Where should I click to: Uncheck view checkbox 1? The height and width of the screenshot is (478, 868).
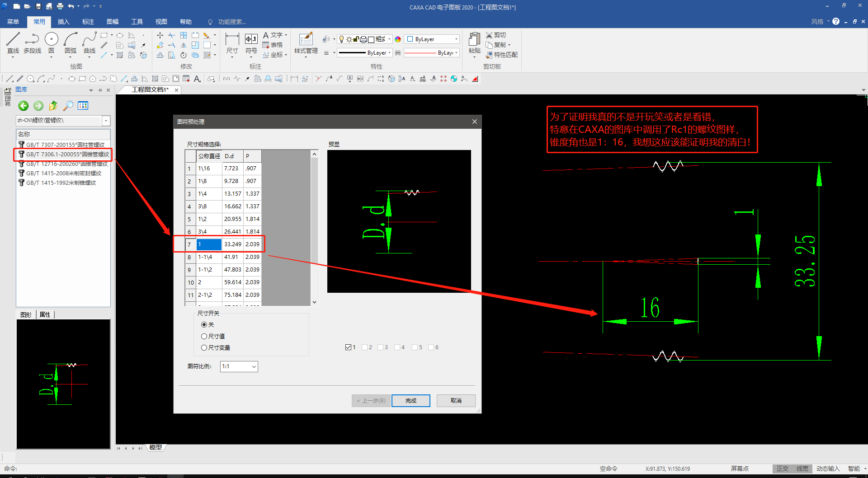348,347
